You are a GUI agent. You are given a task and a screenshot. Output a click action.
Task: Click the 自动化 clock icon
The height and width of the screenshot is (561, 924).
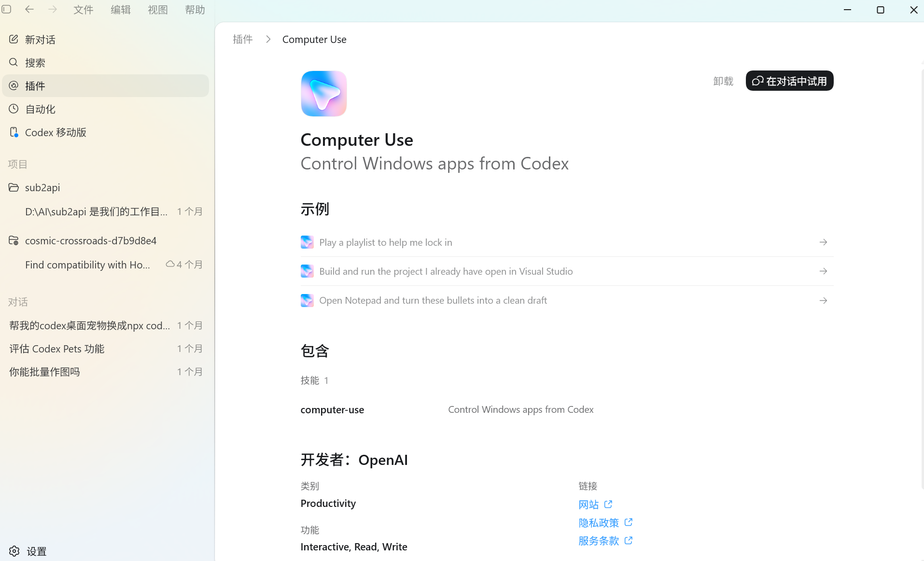click(x=14, y=109)
